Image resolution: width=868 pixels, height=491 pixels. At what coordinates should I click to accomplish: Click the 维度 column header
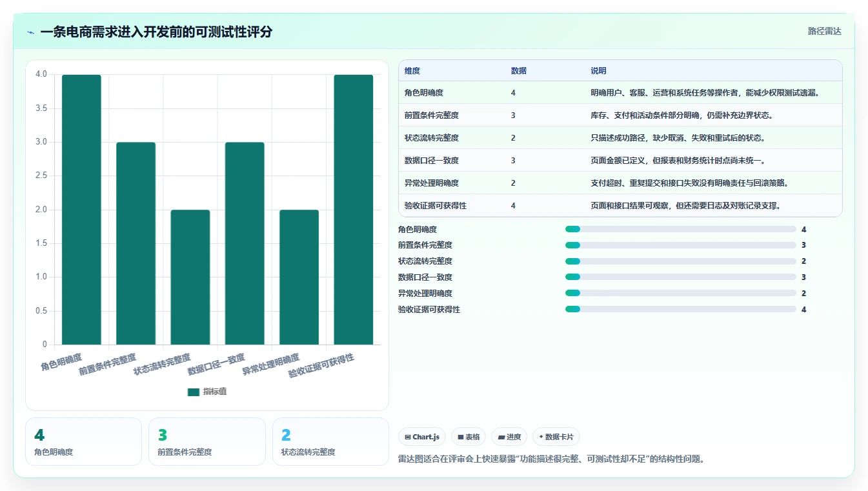pos(412,71)
